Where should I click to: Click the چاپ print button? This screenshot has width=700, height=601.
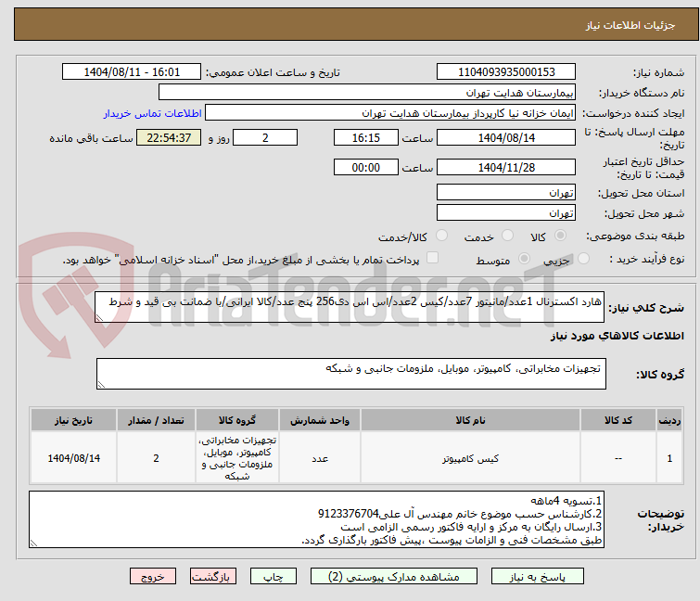(274, 577)
